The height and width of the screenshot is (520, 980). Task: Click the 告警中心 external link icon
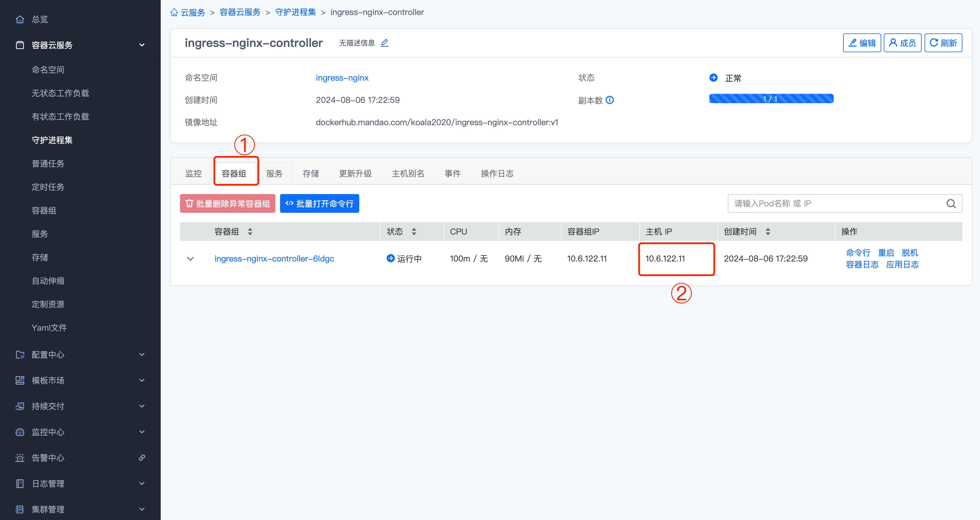(142, 458)
